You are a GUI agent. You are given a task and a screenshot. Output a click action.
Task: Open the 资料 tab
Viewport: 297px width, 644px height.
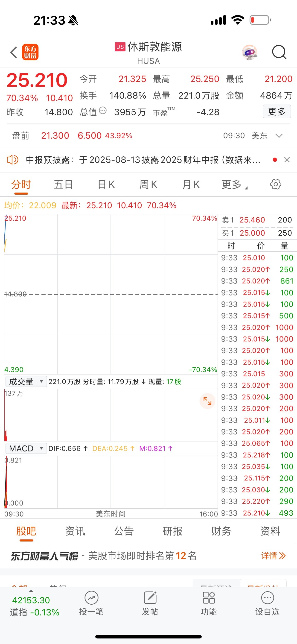click(x=271, y=531)
